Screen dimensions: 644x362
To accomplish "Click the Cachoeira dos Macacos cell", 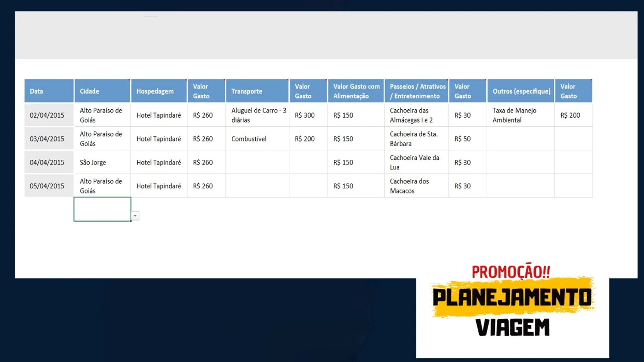I will click(417, 186).
